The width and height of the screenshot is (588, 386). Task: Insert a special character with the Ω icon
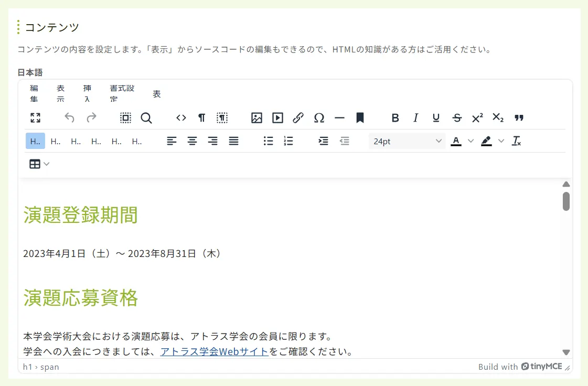point(319,118)
